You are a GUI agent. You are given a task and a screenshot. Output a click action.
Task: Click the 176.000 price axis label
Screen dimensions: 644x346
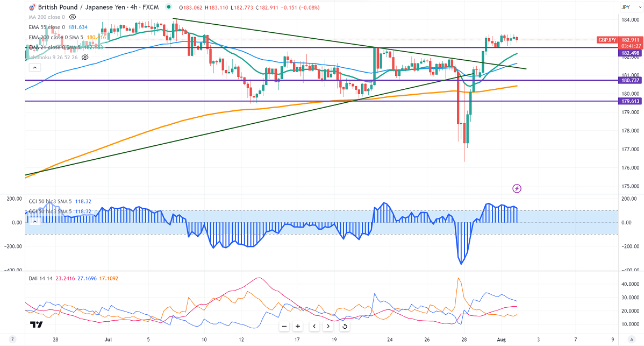[630, 168]
